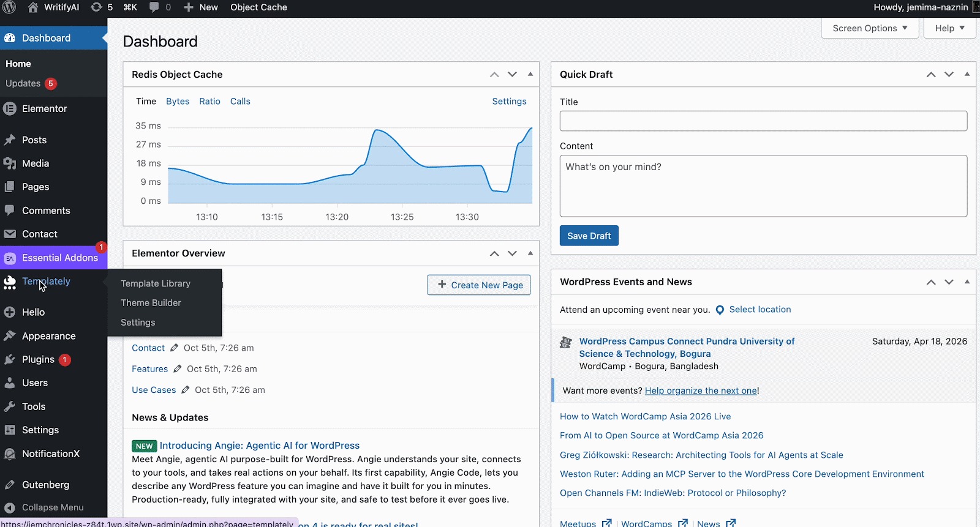
Task: Open the Screen Options dropdown
Action: (x=869, y=28)
